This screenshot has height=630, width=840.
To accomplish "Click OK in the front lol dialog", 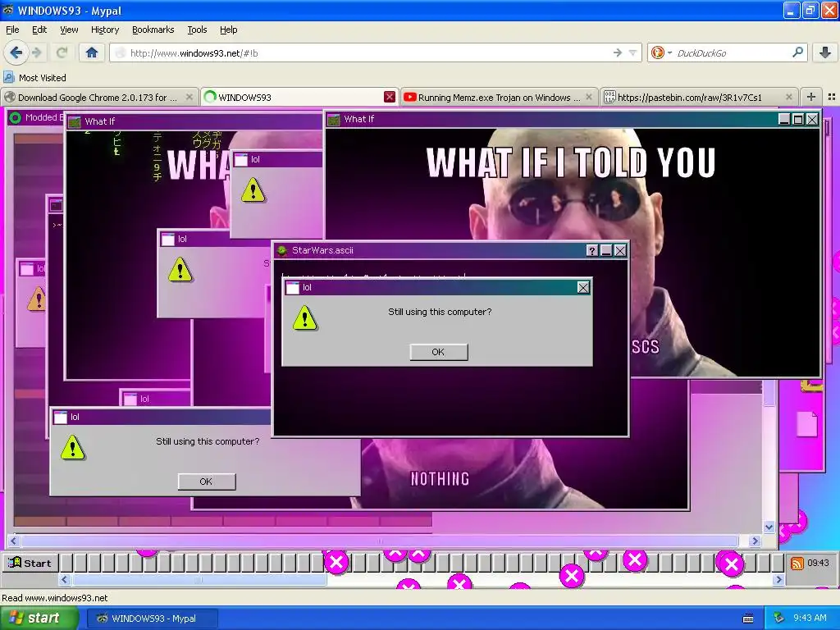I will pos(438,352).
